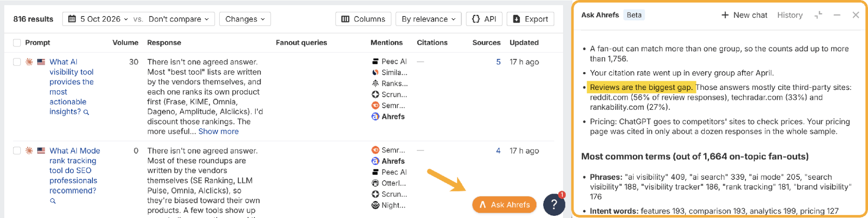Open the 'Don't compare' dropdown

pyautogui.click(x=178, y=19)
